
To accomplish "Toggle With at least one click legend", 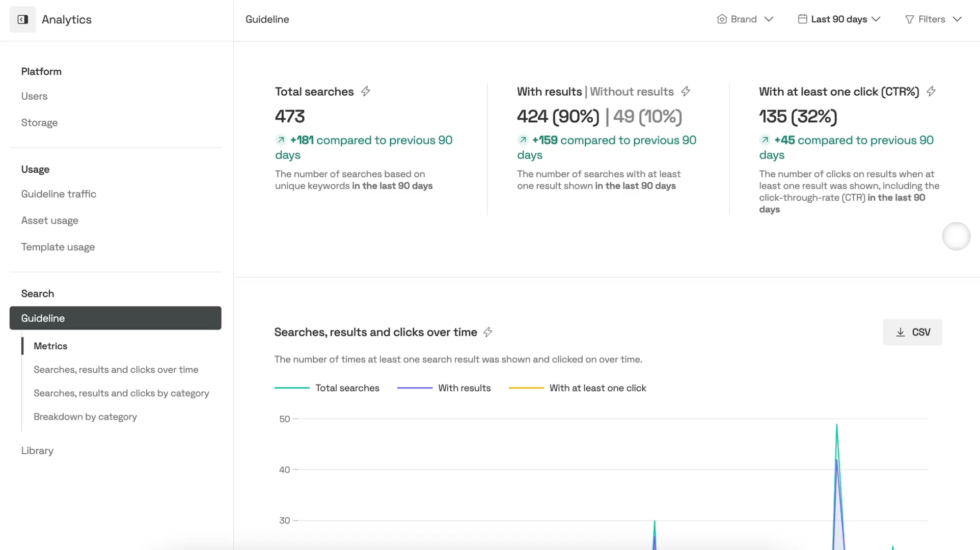I will 597,388.
